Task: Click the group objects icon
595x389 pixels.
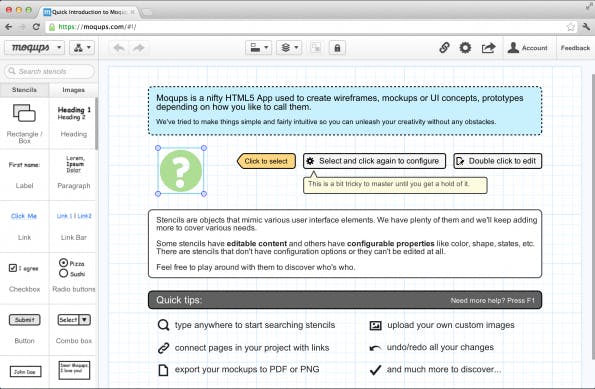Action: click(316, 48)
